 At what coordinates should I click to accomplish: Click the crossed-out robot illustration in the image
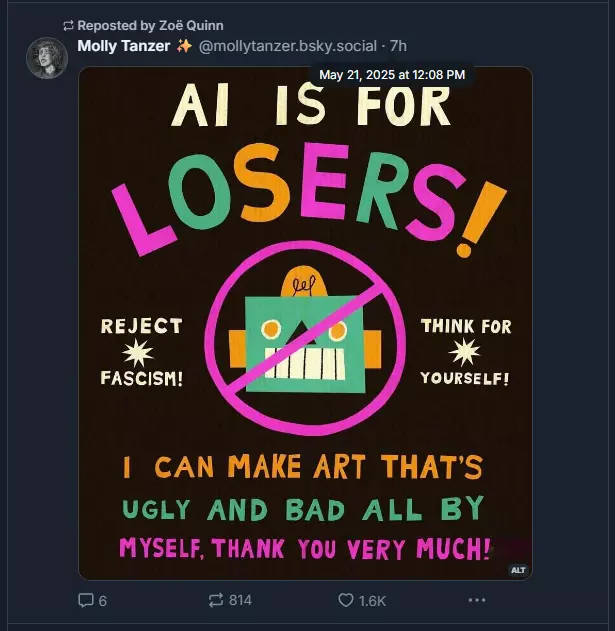[305, 338]
